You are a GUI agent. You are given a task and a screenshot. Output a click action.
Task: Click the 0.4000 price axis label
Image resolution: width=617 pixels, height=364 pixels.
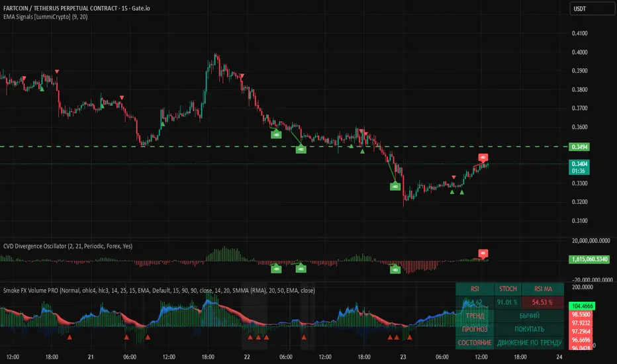[x=579, y=52]
